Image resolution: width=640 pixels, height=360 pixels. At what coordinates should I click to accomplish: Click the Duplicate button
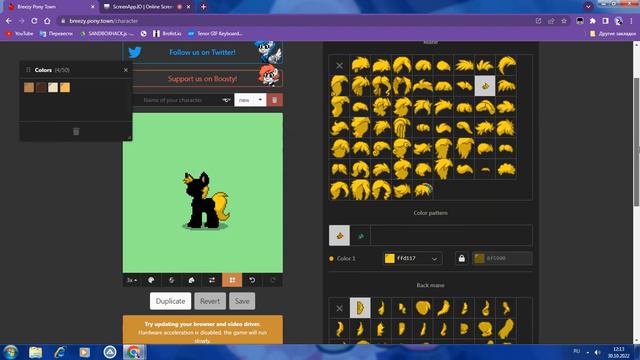pos(170,301)
